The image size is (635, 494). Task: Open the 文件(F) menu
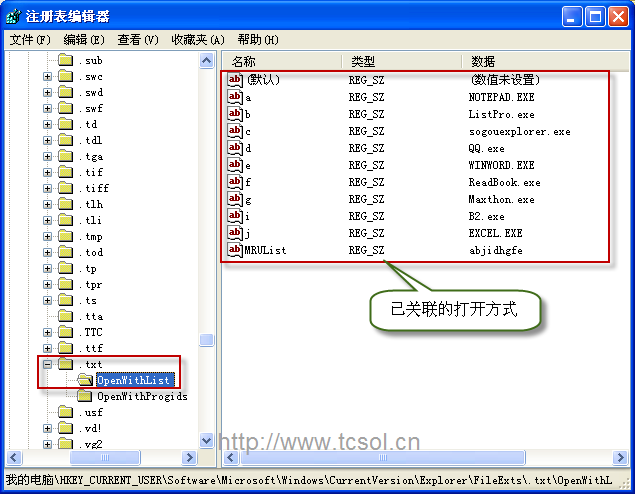[x=30, y=40]
